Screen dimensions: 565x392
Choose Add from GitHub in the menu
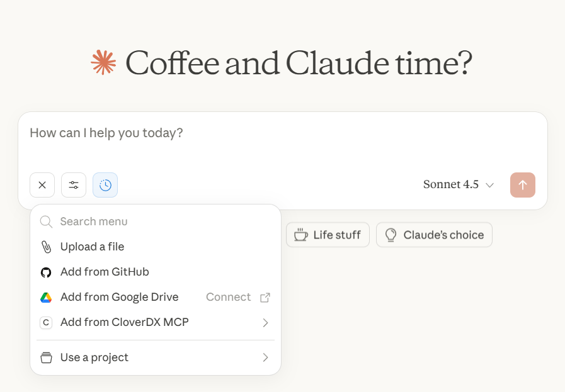pyautogui.click(x=105, y=272)
